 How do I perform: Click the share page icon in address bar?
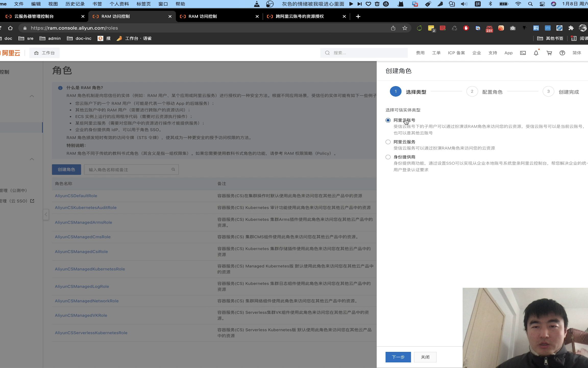tap(393, 28)
